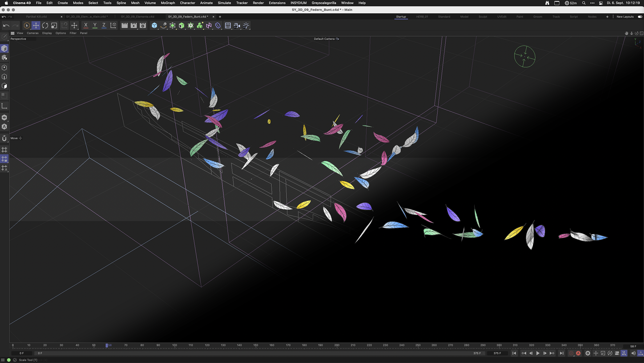Switch to Sculpt layout
644x363 pixels.
[x=483, y=17]
